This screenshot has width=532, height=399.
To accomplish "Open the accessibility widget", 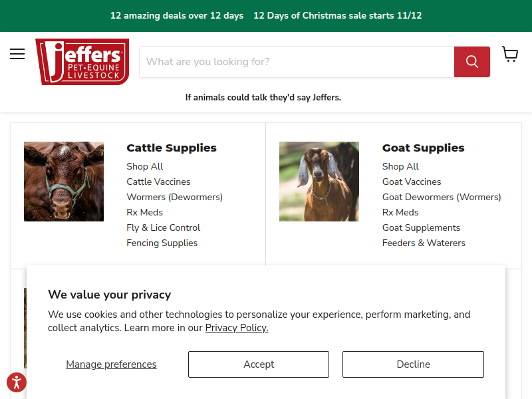I will pos(17,382).
